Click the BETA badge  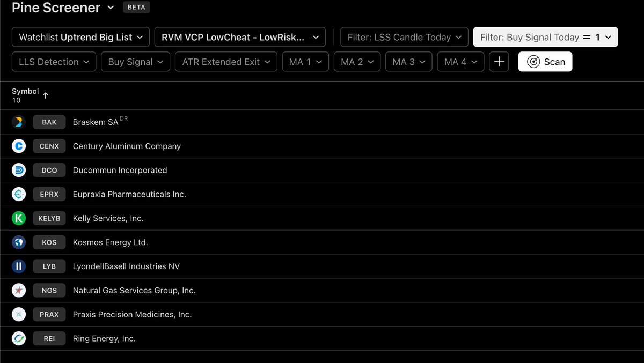136,8
